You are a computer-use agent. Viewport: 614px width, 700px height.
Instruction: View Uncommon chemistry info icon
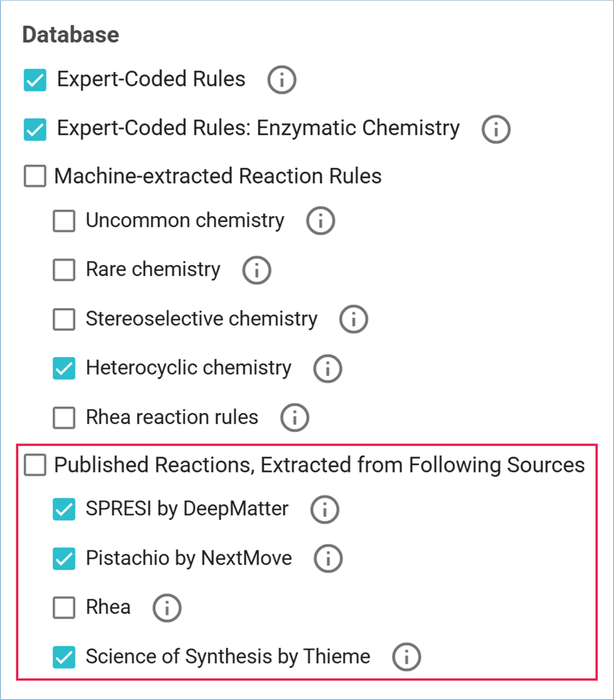click(x=320, y=221)
